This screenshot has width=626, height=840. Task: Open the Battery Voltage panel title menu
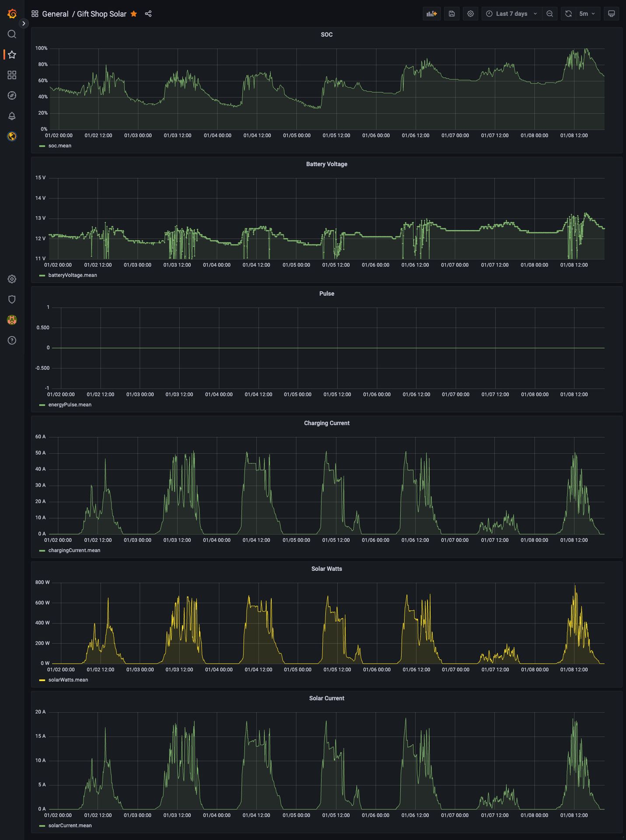coord(326,164)
